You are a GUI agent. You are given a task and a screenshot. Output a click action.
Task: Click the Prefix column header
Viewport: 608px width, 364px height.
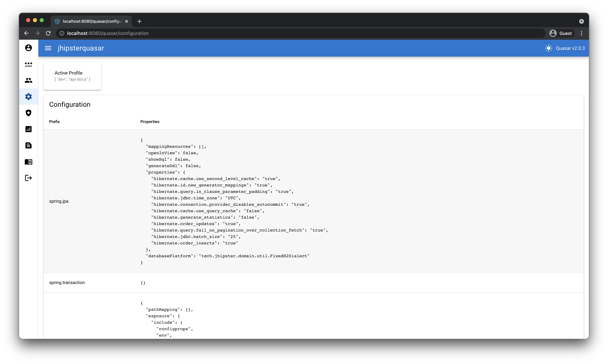[x=54, y=122]
